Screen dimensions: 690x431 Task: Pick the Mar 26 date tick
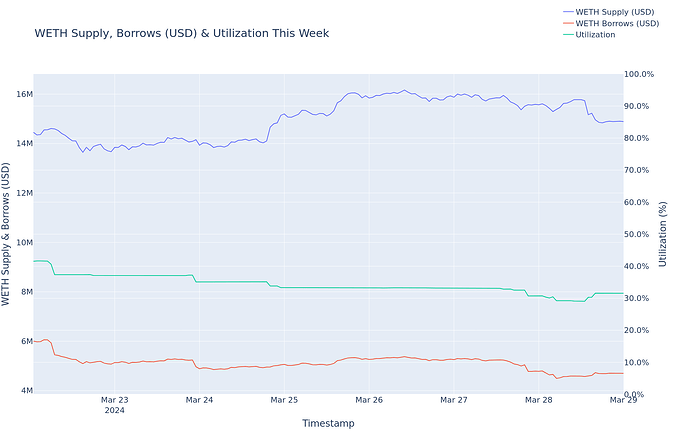(369, 400)
